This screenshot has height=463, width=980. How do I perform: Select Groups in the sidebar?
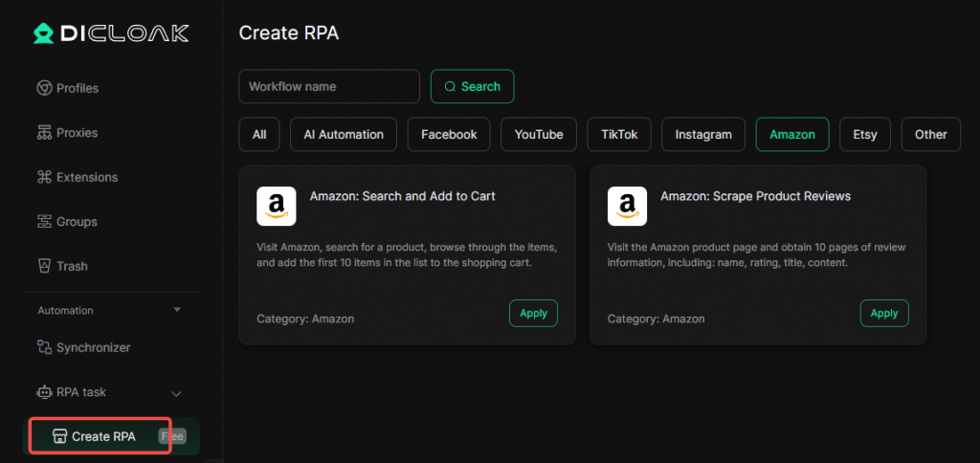click(77, 222)
